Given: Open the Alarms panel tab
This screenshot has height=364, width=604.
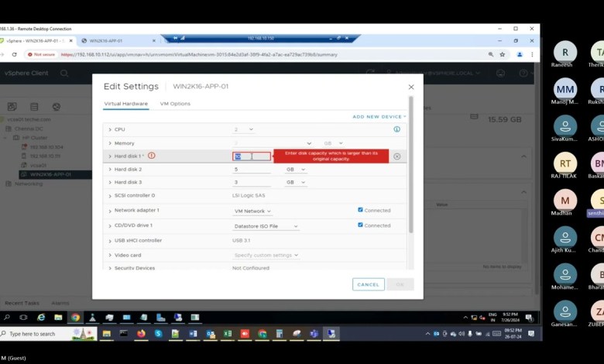Looking at the screenshot, I should [x=60, y=303].
